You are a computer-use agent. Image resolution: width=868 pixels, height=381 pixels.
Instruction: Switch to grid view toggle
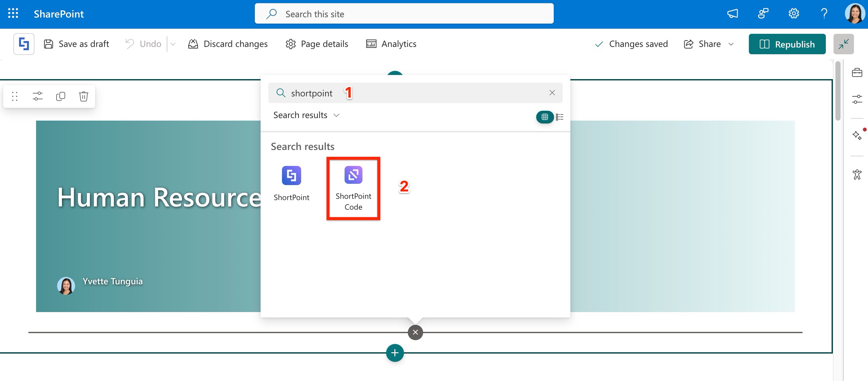click(544, 117)
